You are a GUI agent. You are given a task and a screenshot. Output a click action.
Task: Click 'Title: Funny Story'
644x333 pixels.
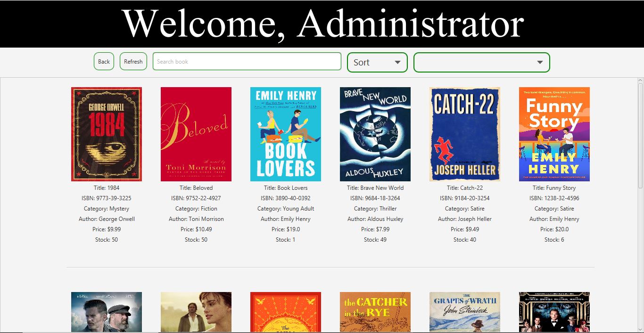554,188
